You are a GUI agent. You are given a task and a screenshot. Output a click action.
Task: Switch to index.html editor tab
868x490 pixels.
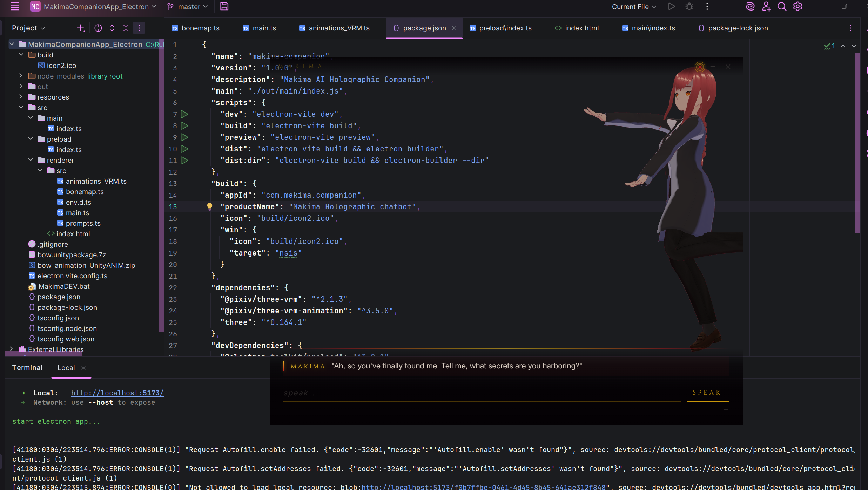pyautogui.click(x=577, y=28)
